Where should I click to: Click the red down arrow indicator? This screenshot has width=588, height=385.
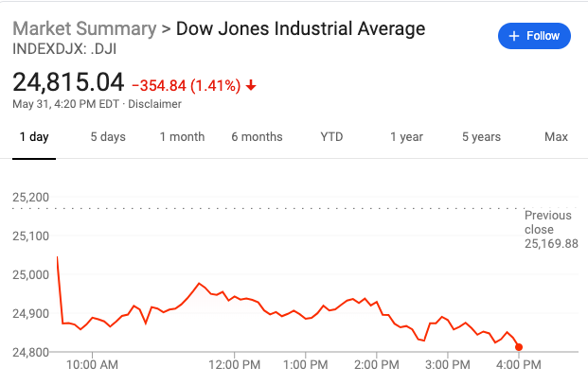tap(251, 86)
